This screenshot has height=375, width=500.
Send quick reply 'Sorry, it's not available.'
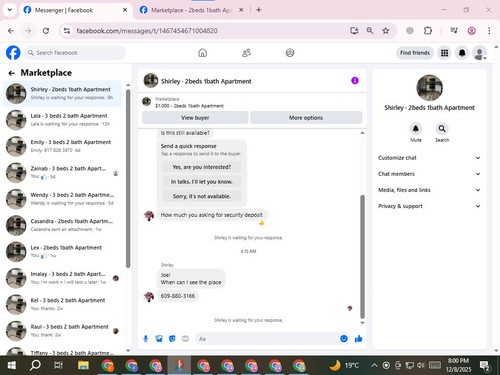(202, 196)
